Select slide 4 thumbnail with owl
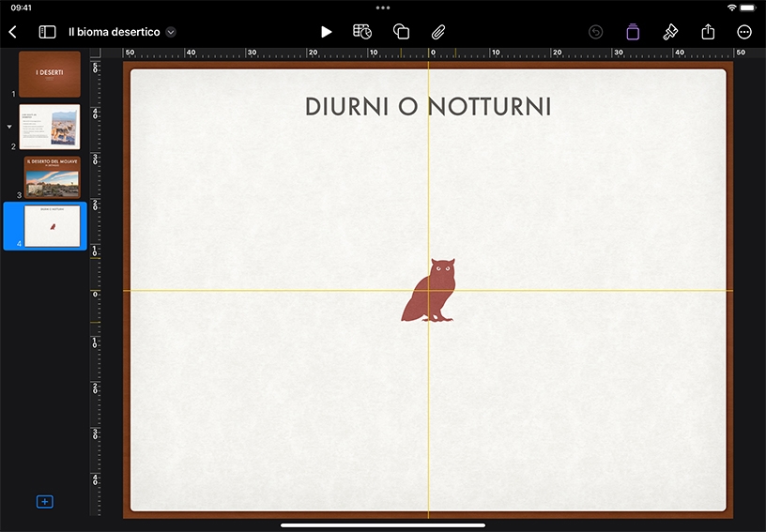Image resolution: width=766 pixels, height=532 pixels. pyautogui.click(x=53, y=226)
